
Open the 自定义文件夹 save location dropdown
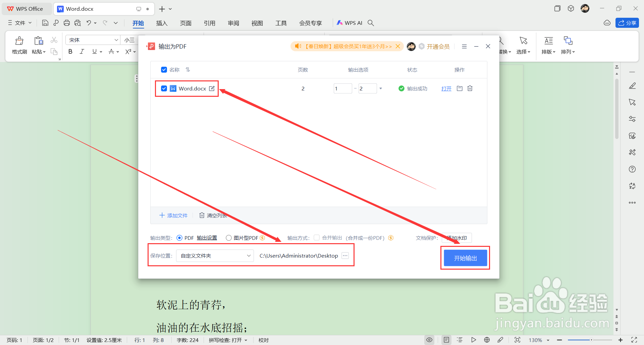tap(215, 255)
